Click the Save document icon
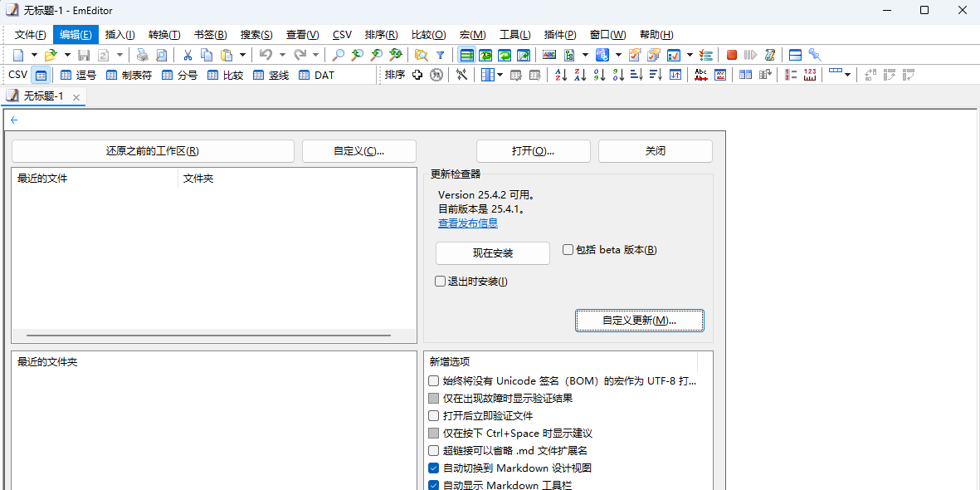 84,55
